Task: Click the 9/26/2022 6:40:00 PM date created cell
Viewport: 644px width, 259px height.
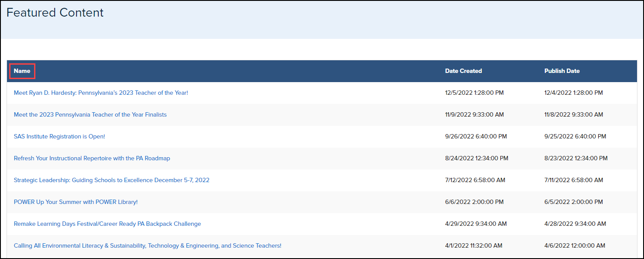Action: tap(476, 136)
